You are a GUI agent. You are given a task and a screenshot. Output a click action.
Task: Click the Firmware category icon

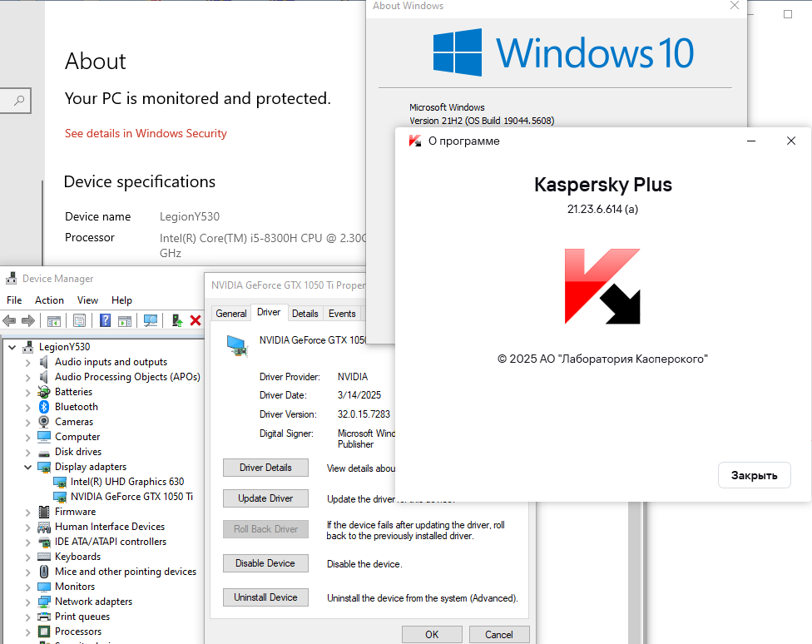click(44, 512)
